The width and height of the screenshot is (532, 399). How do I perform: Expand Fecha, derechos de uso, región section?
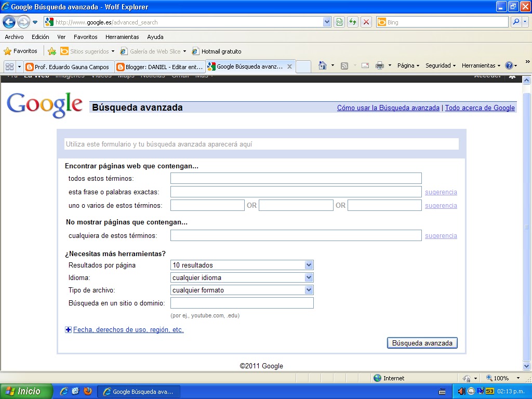click(x=128, y=329)
